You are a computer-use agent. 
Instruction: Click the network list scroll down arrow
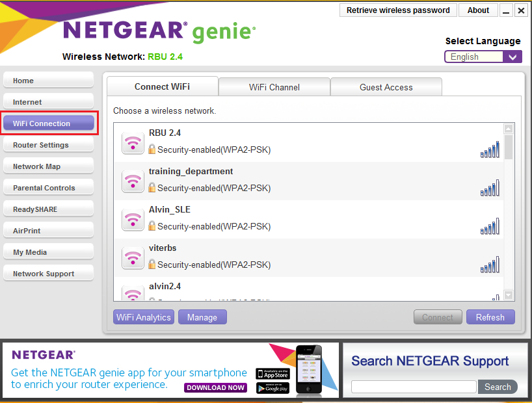click(508, 295)
